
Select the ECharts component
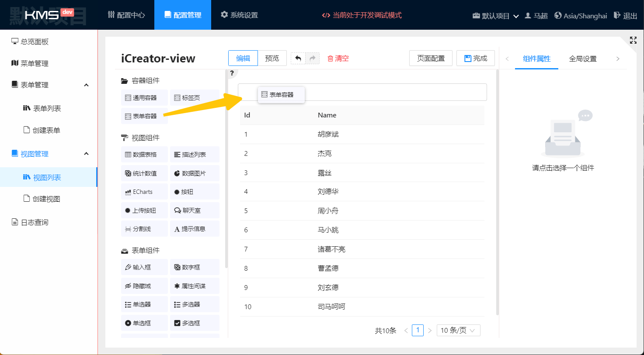(x=144, y=192)
